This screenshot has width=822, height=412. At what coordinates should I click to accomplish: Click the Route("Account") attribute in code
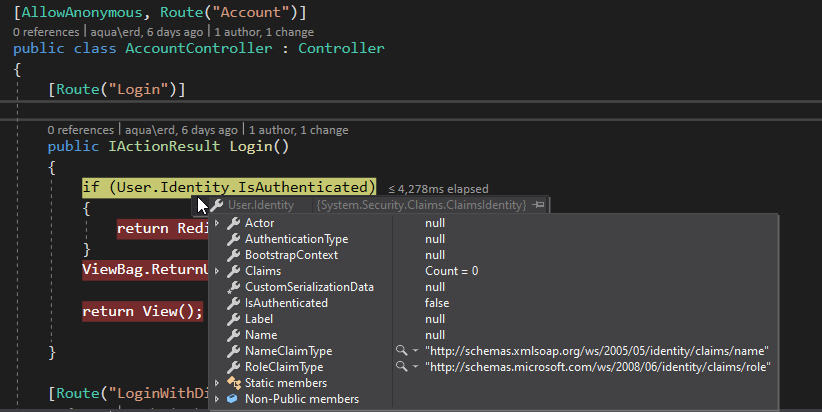click(x=229, y=12)
